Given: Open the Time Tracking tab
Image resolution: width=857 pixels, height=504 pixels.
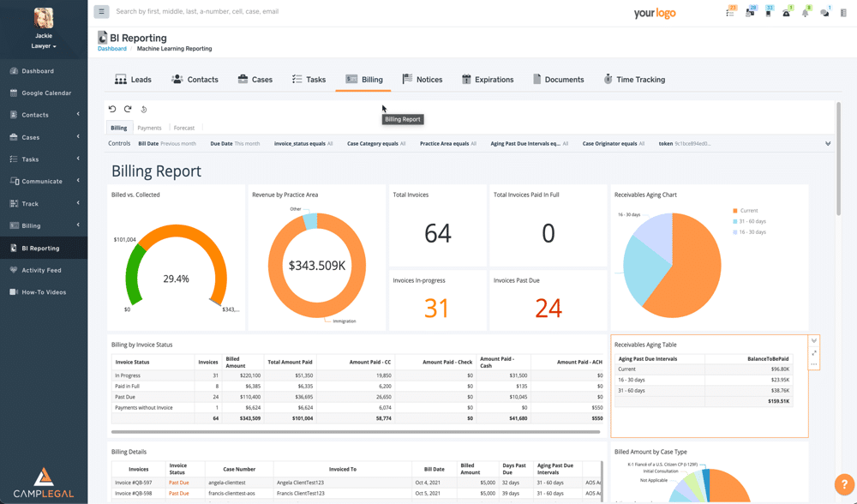Looking at the screenshot, I should pyautogui.click(x=633, y=80).
